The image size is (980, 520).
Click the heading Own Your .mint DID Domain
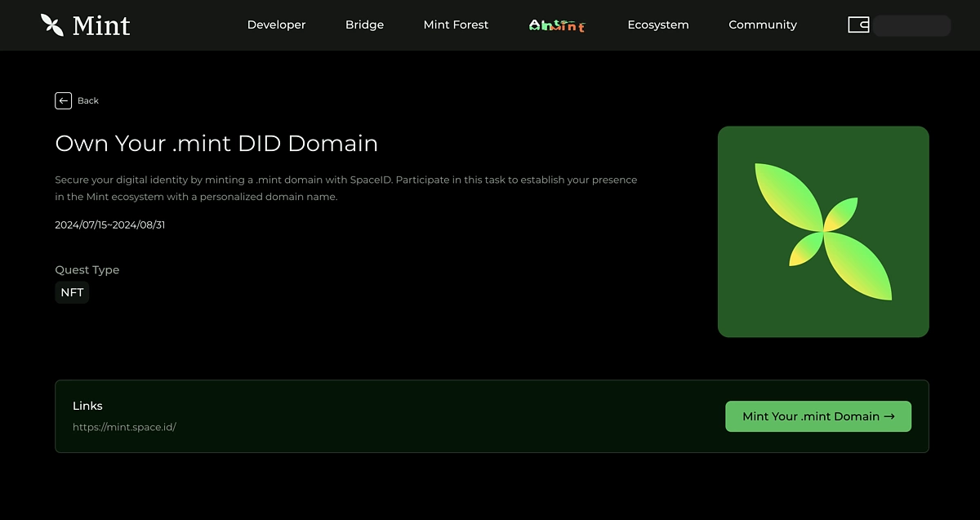click(216, 144)
